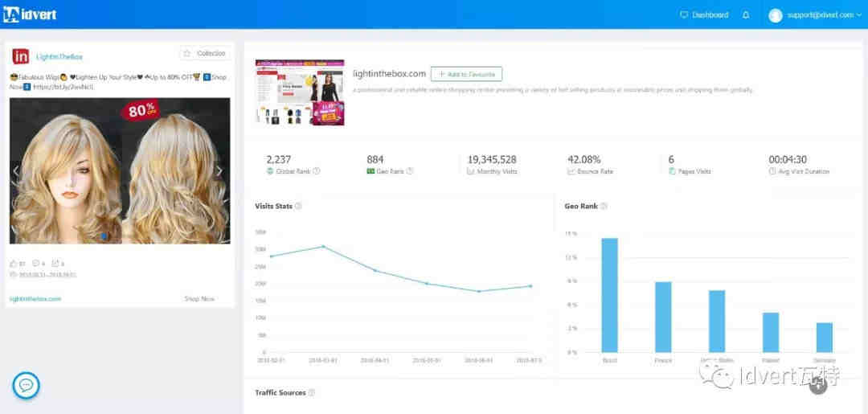Click help icon next to Geo Rank stat

click(x=410, y=171)
